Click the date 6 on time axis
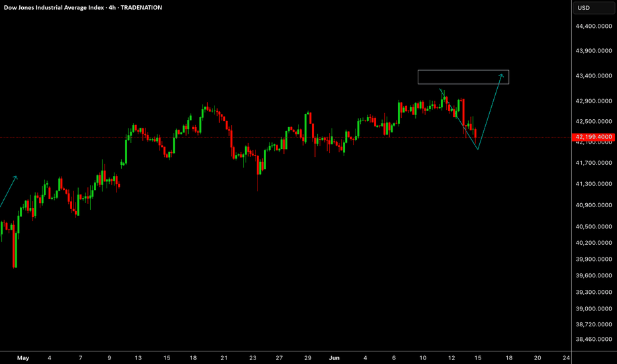This screenshot has height=364, width=617. point(394,358)
